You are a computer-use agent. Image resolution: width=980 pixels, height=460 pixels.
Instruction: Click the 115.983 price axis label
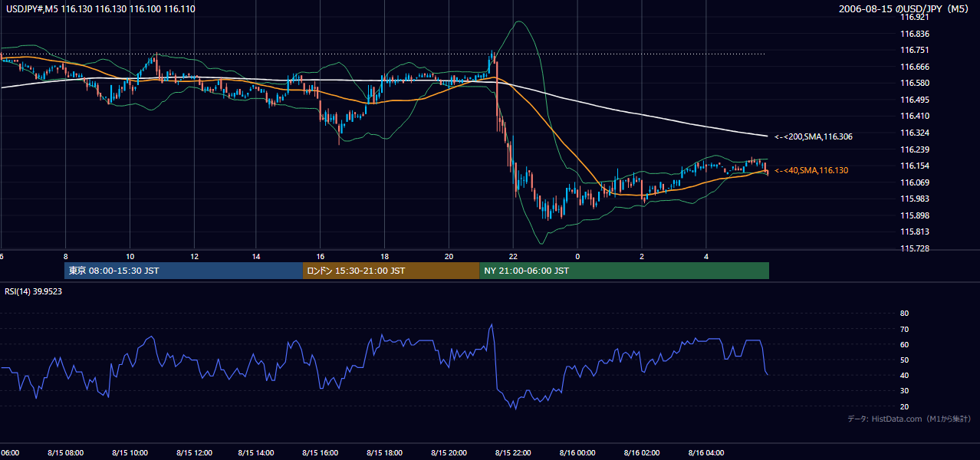(914, 199)
